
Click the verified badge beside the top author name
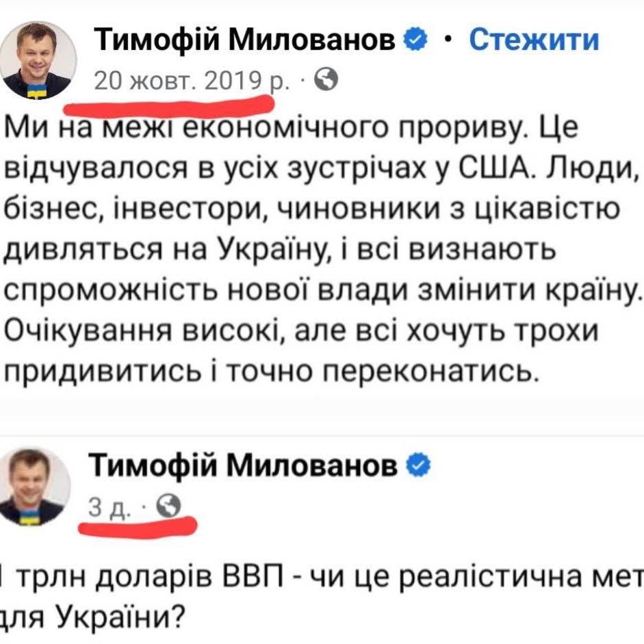[416, 40]
